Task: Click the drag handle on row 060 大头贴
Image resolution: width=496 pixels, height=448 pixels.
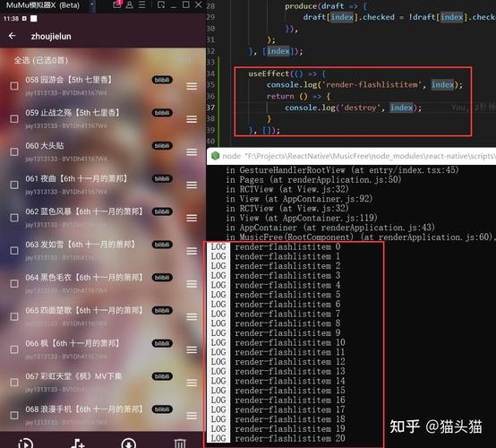Action: click(192, 152)
